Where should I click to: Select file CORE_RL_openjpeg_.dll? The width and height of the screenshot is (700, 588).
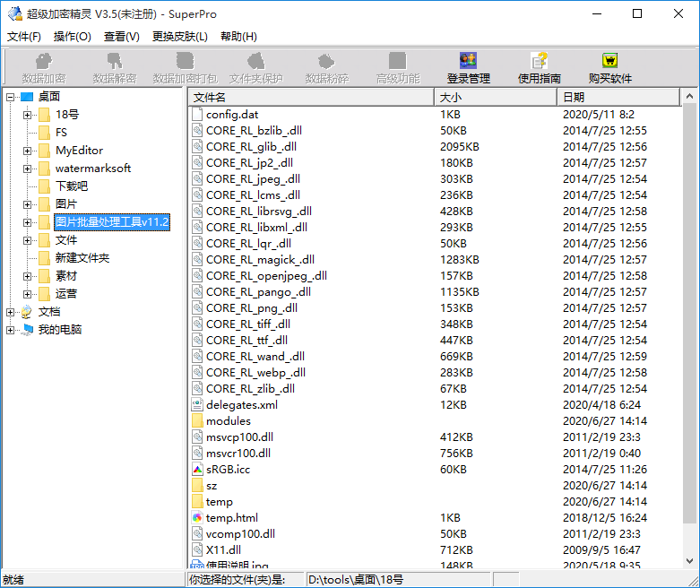[266, 275]
